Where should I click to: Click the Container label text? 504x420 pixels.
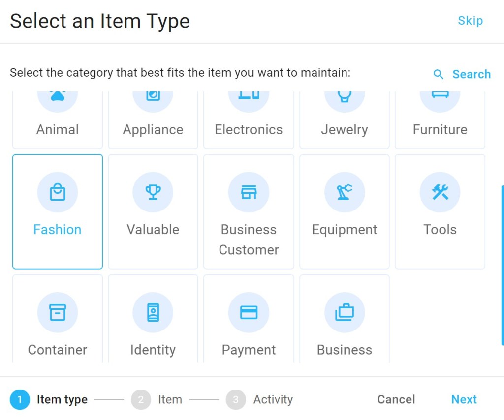[58, 350]
